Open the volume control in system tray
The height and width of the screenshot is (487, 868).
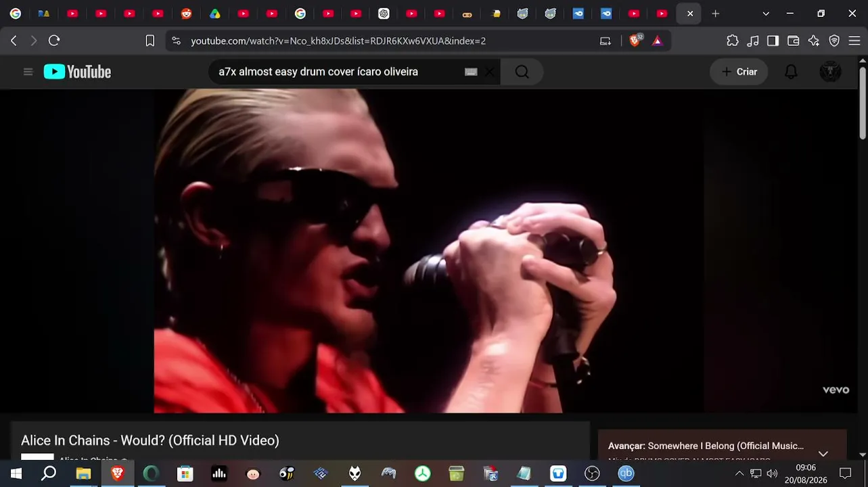772,473
